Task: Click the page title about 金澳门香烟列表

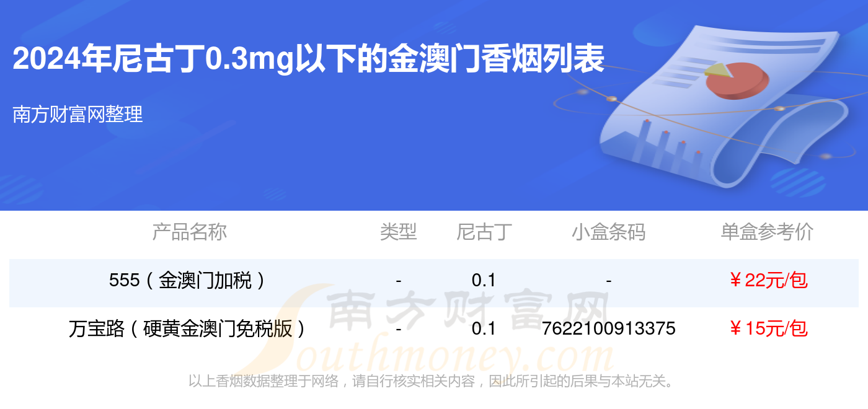Action: tap(309, 60)
